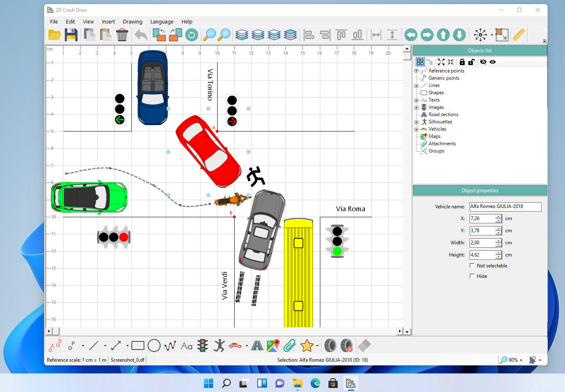The height and width of the screenshot is (392, 565).
Task: Open the Drawing menu
Action: pos(132,22)
